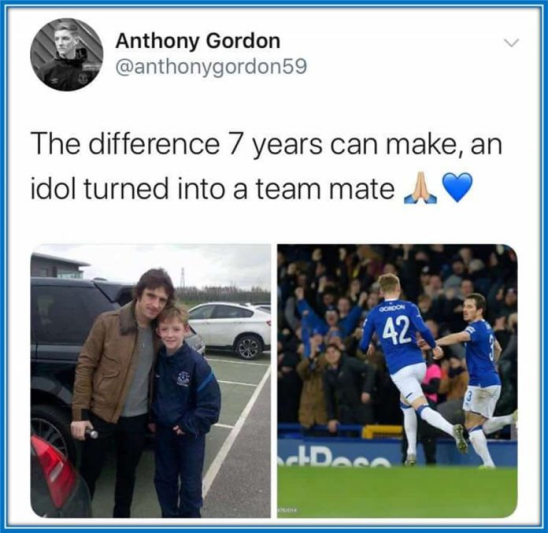548x533 pixels.
Task: Click the green pitch in the match photo
Action: tap(397, 492)
